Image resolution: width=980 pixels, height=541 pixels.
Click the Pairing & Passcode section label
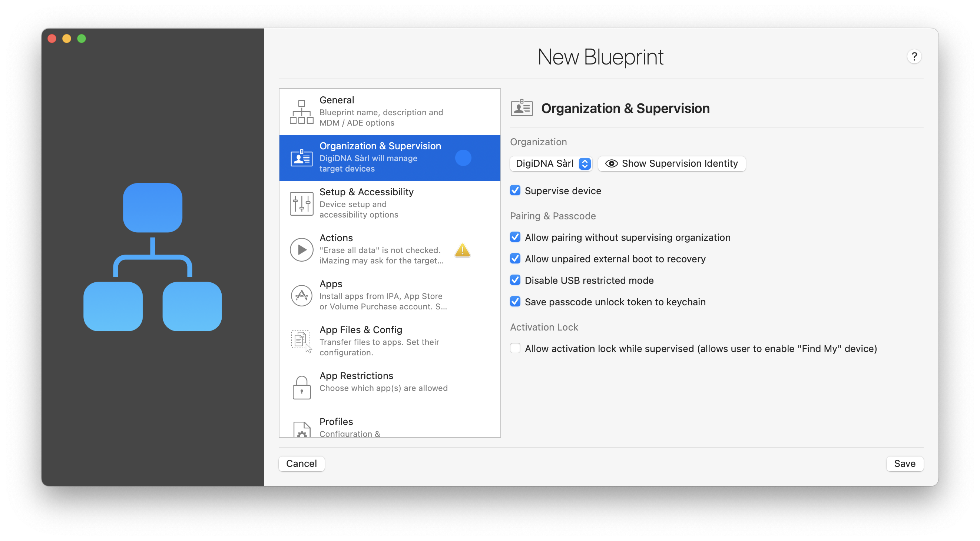pos(553,216)
